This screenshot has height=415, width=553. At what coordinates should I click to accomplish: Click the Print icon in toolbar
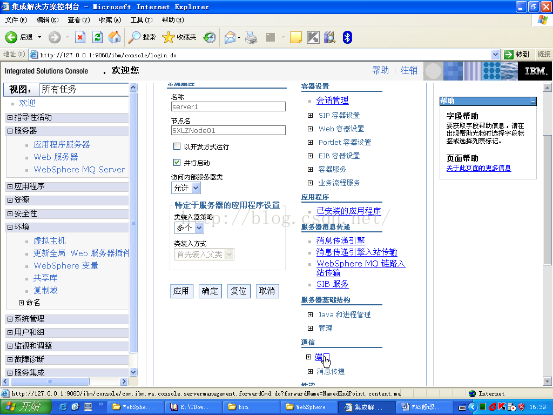pyautogui.click(x=251, y=37)
